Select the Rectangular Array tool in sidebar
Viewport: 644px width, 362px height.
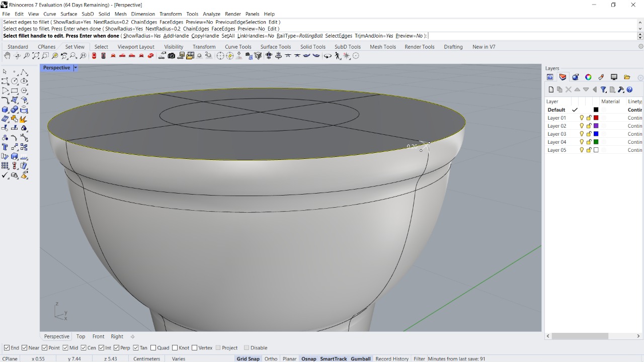(5, 166)
